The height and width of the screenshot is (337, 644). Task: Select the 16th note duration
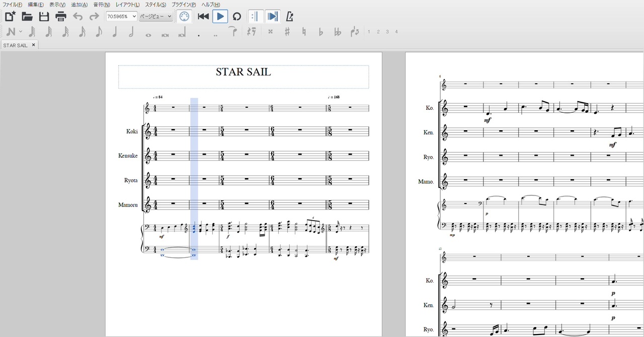(82, 32)
